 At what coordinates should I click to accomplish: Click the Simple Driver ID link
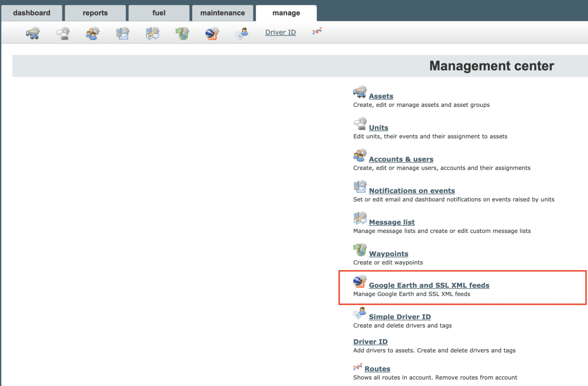click(400, 316)
